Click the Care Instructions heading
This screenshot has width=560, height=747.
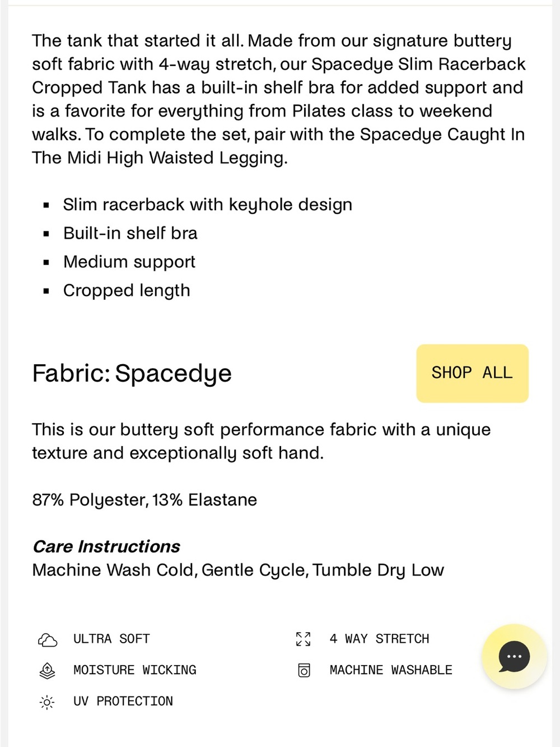[106, 546]
